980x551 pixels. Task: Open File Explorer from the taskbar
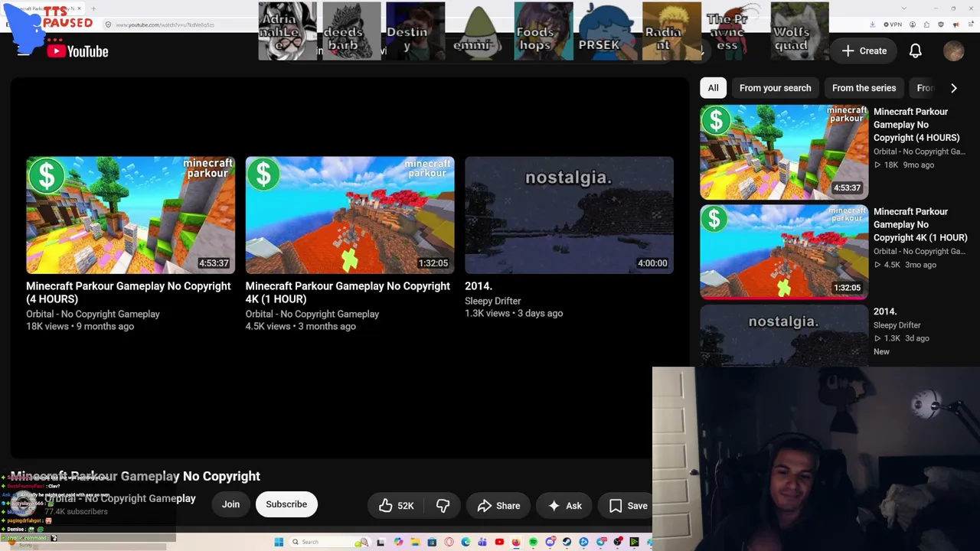pos(415,542)
